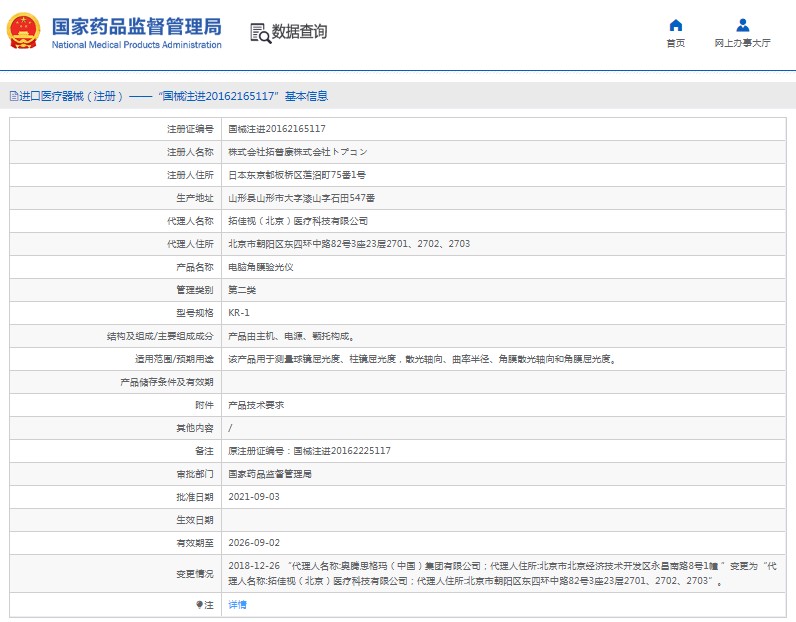Click the 产品名称 label
This screenshot has width=796, height=622.
(195, 267)
